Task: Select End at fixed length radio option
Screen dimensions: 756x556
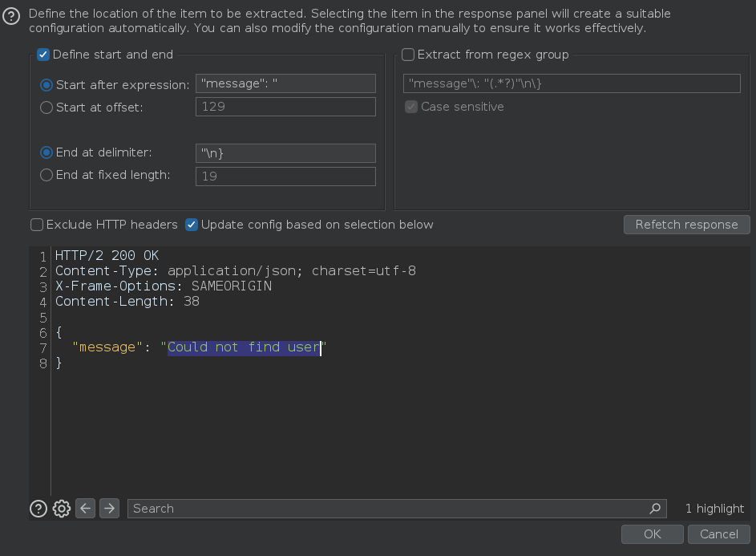Action: [46, 175]
